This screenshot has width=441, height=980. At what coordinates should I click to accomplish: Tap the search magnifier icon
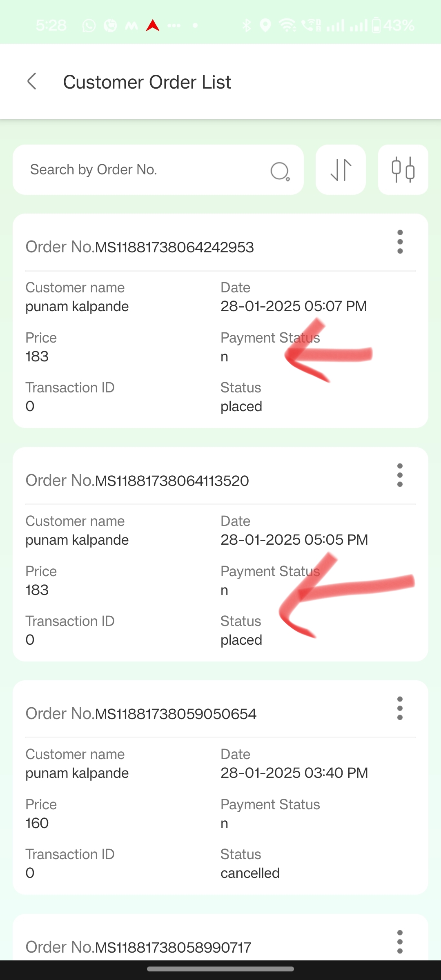(x=280, y=171)
